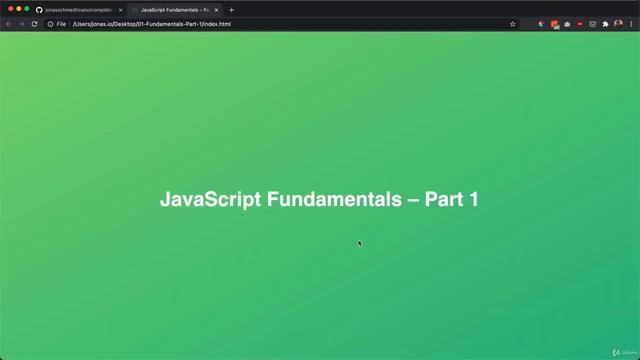Screen dimensions: 640x360
Task: Click the JavaScript Fundamentals – Part 1 heading
Action: (x=319, y=199)
